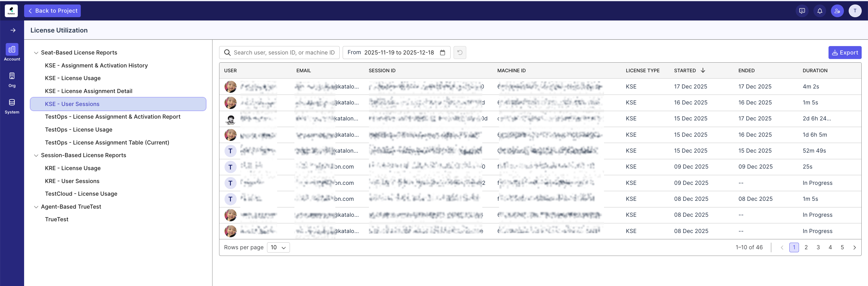Image resolution: width=868 pixels, height=286 pixels.
Task: Open the user avatar menu labeled T
Action: click(x=856, y=11)
